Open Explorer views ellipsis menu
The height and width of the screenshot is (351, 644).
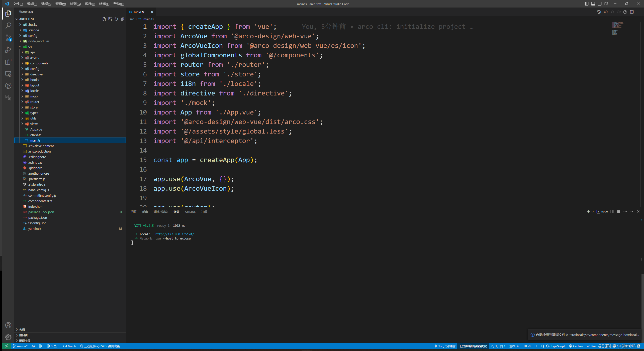point(120,12)
